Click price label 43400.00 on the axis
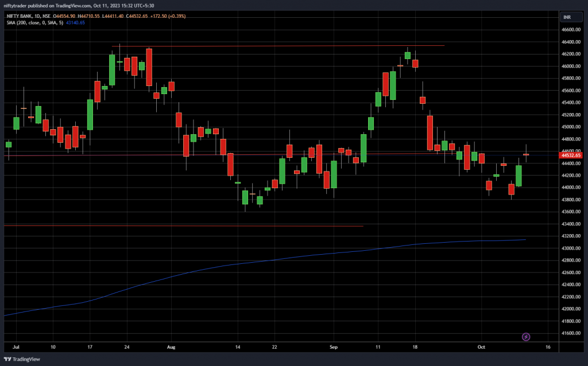The width and height of the screenshot is (588, 366). pyautogui.click(x=571, y=224)
